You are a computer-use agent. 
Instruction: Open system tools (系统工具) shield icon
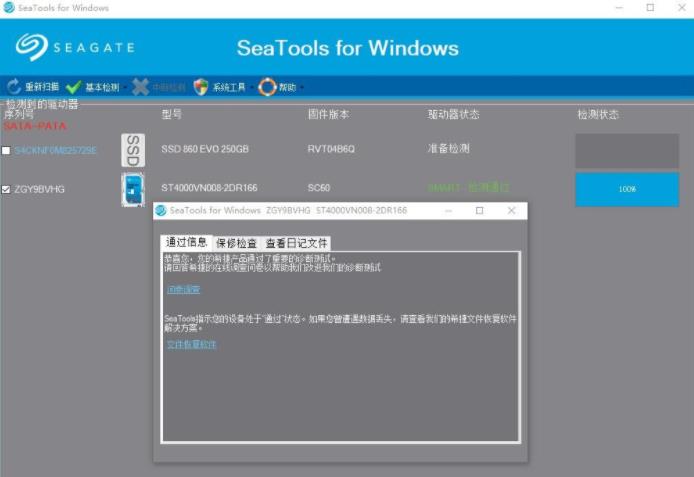201,87
